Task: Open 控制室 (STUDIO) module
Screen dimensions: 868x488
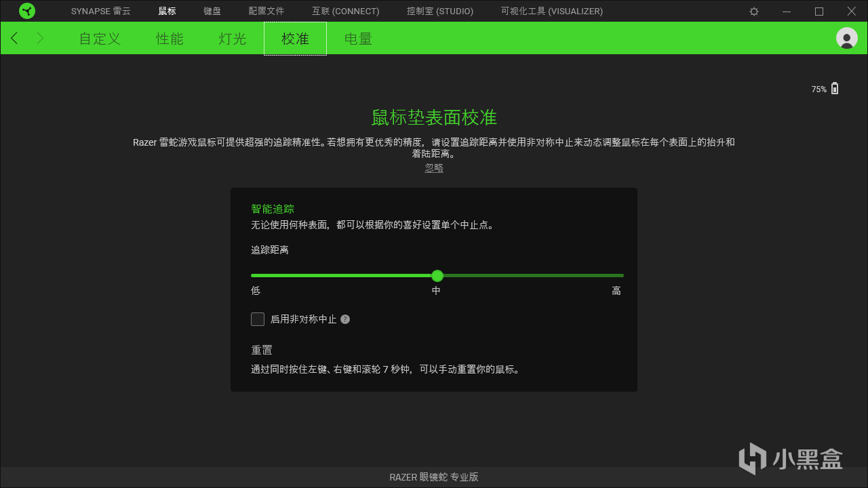Action: (x=440, y=12)
